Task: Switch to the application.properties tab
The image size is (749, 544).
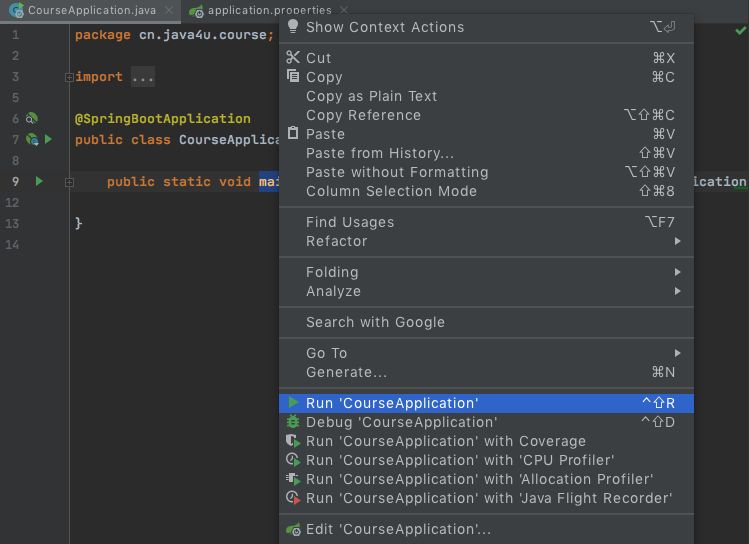Action: click(x=268, y=10)
